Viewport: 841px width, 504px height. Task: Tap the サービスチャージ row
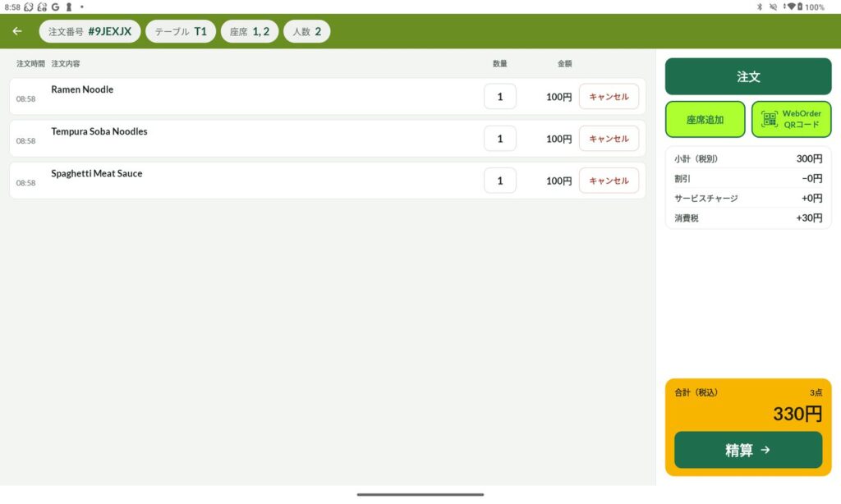[748, 199]
